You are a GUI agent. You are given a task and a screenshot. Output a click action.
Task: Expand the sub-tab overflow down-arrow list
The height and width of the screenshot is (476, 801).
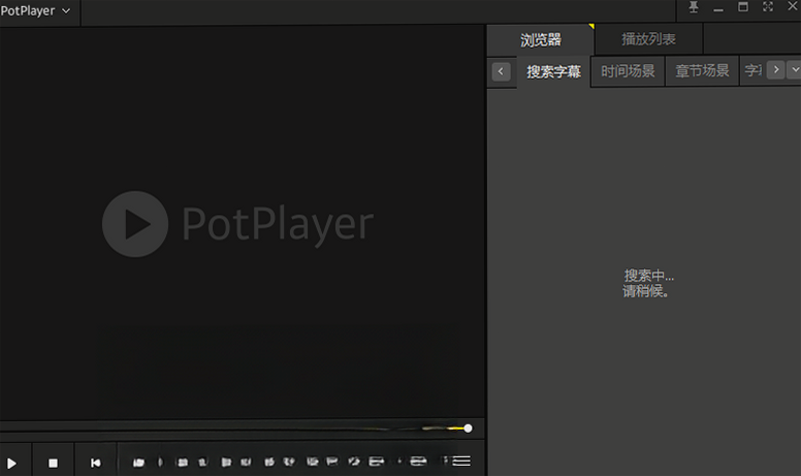point(795,69)
